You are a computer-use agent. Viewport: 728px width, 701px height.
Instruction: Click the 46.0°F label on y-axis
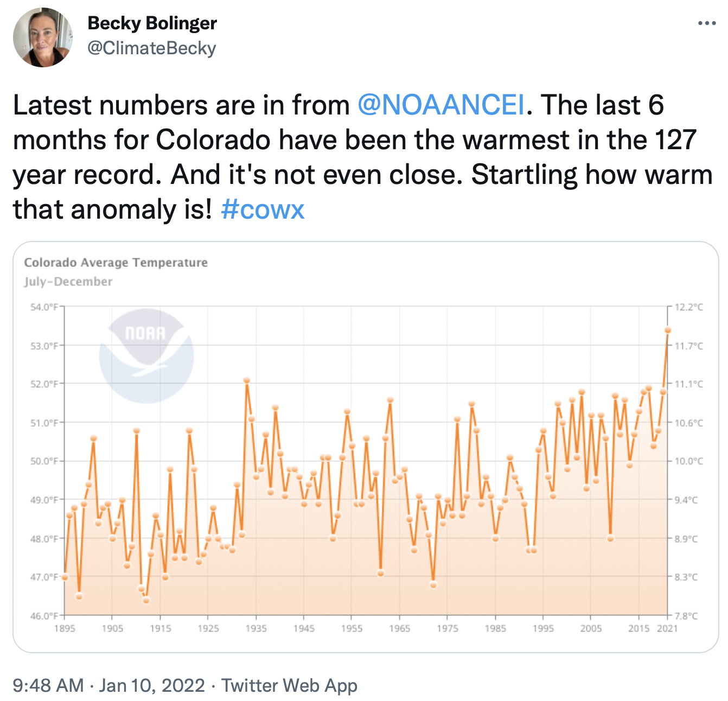pos(44,616)
